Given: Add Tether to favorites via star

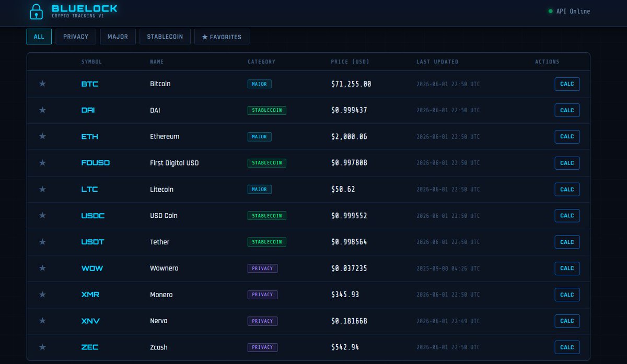Looking at the screenshot, I should pyautogui.click(x=42, y=242).
